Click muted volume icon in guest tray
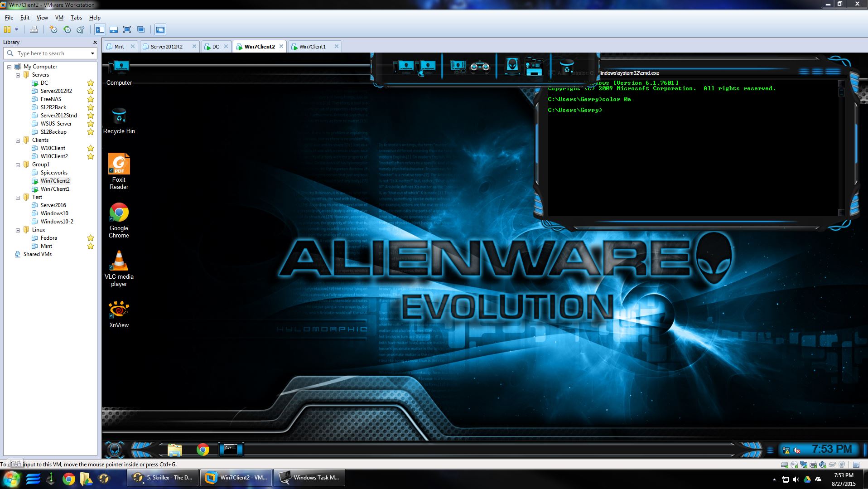Viewport: 868px width, 489px height. point(797,450)
